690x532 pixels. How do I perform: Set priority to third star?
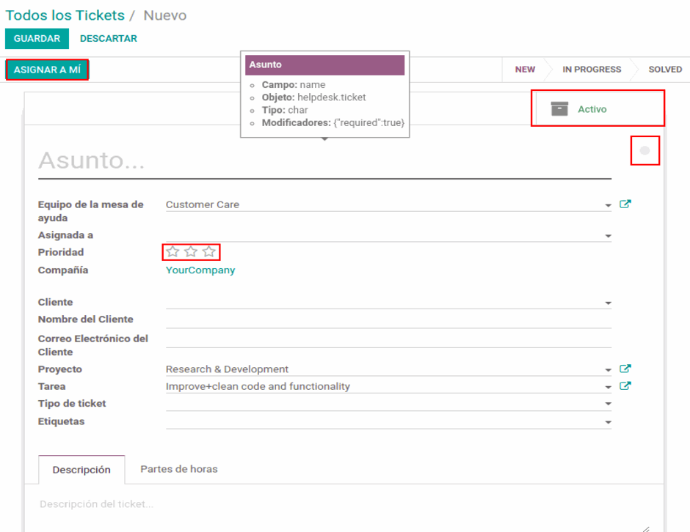[209, 252]
